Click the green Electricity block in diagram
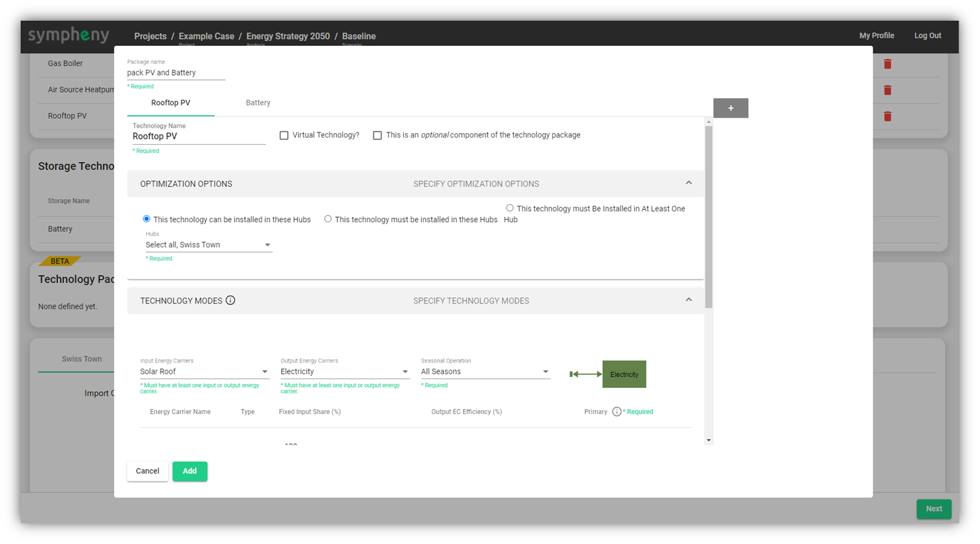The height and width of the screenshot is (544, 980). (x=624, y=374)
